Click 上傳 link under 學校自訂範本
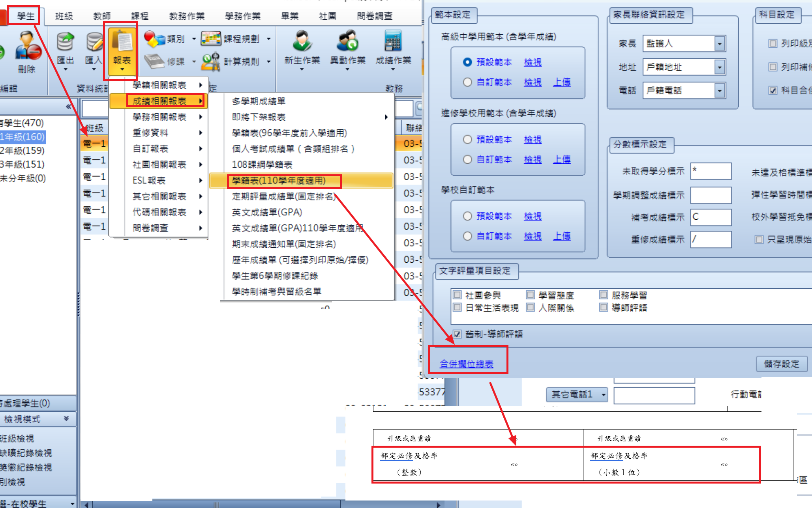812x508 pixels. point(562,236)
